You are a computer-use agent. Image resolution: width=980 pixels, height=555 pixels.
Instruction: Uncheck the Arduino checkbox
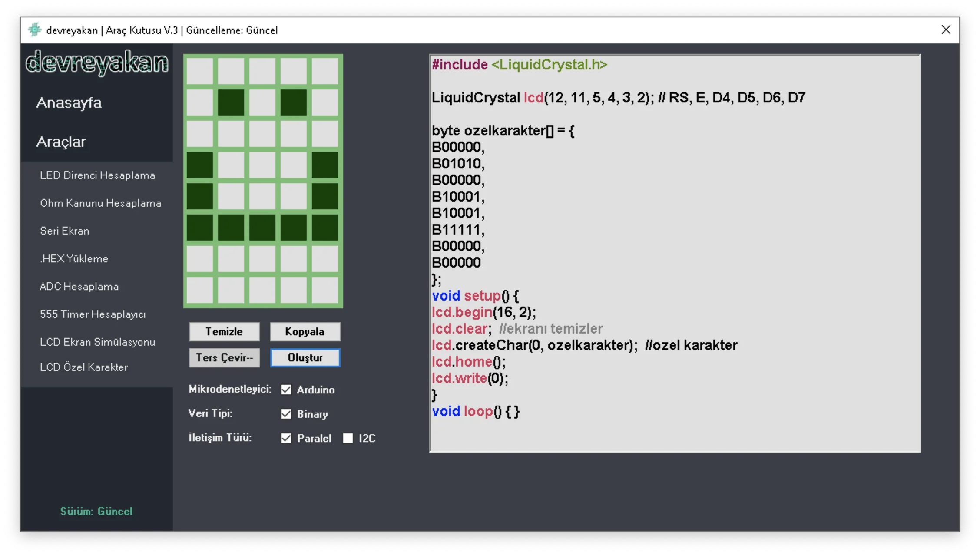(286, 390)
